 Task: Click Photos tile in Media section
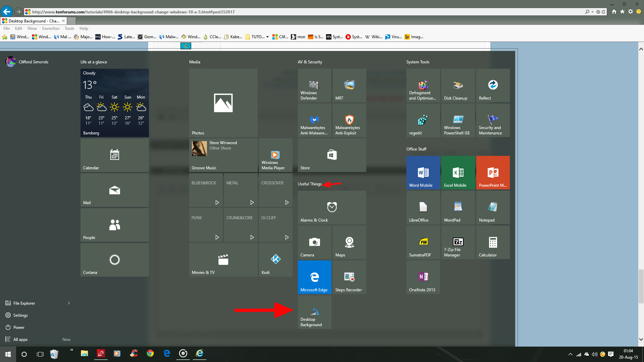click(x=223, y=103)
